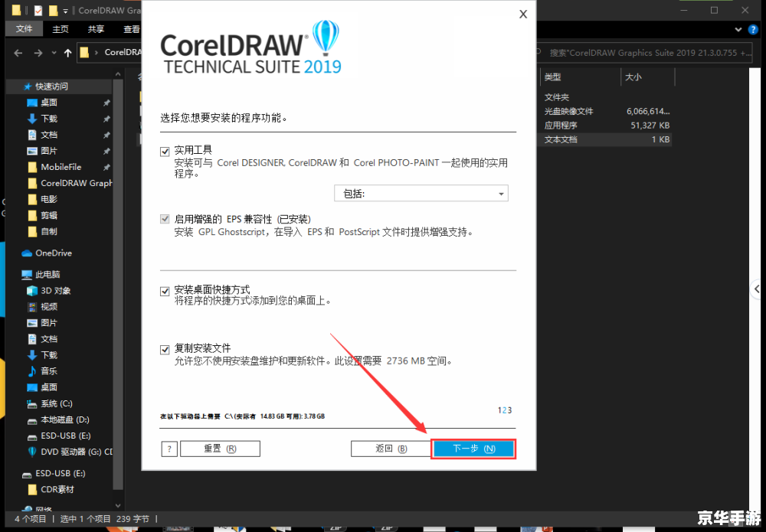
Task: Click side panel collapse arrow at right edge
Action: point(757,289)
